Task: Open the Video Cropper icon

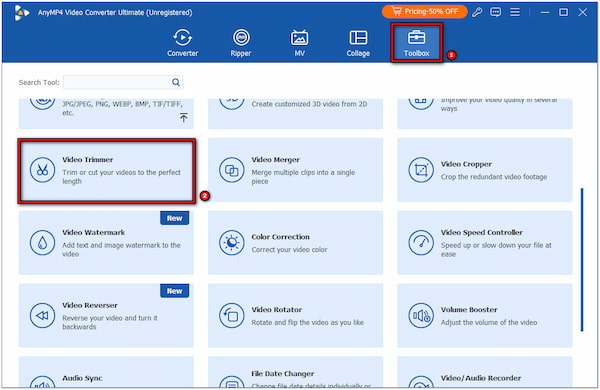Action: point(421,170)
